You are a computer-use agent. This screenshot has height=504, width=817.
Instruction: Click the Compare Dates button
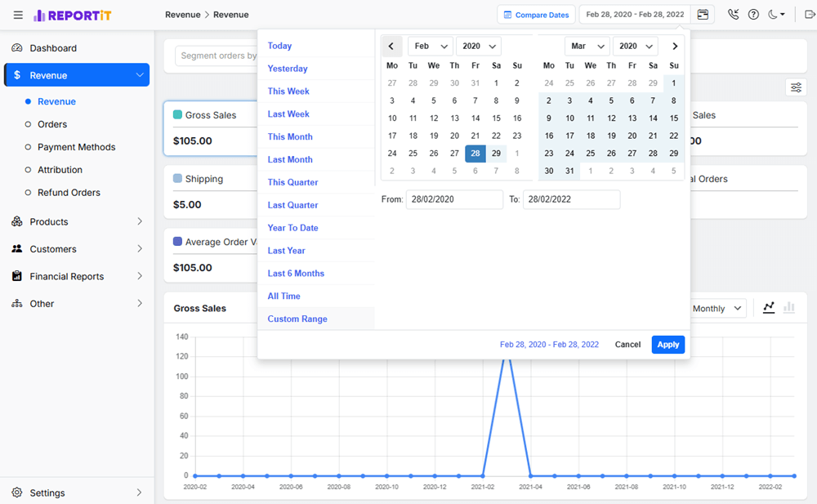535,15
